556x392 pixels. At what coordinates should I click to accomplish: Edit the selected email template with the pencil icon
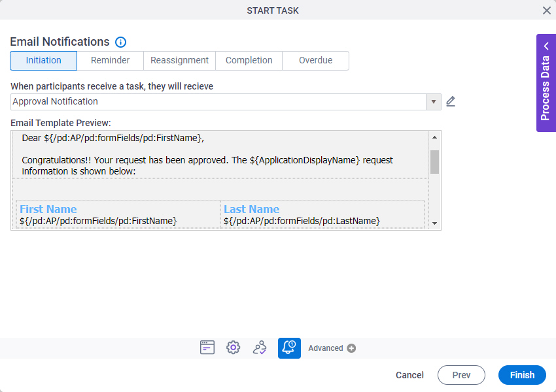[450, 102]
